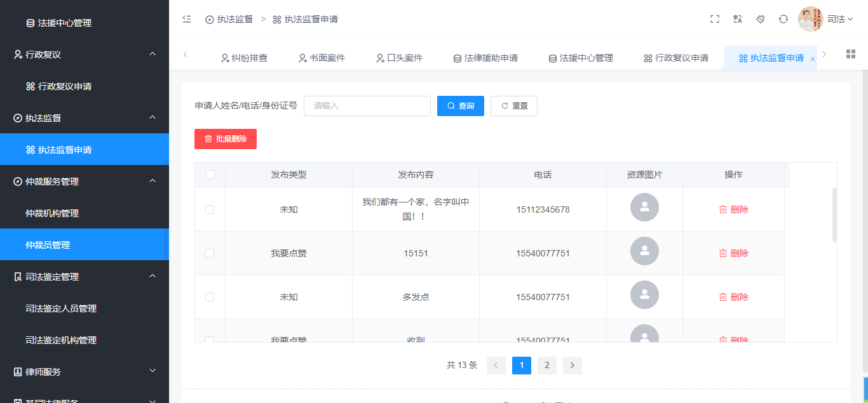
Task: Open the tab grid menu icon
Action: click(851, 54)
